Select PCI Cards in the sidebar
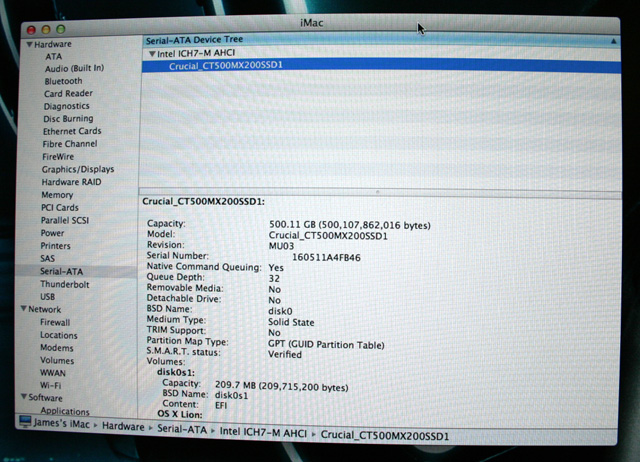The image size is (640, 462). tap(60, 208)
